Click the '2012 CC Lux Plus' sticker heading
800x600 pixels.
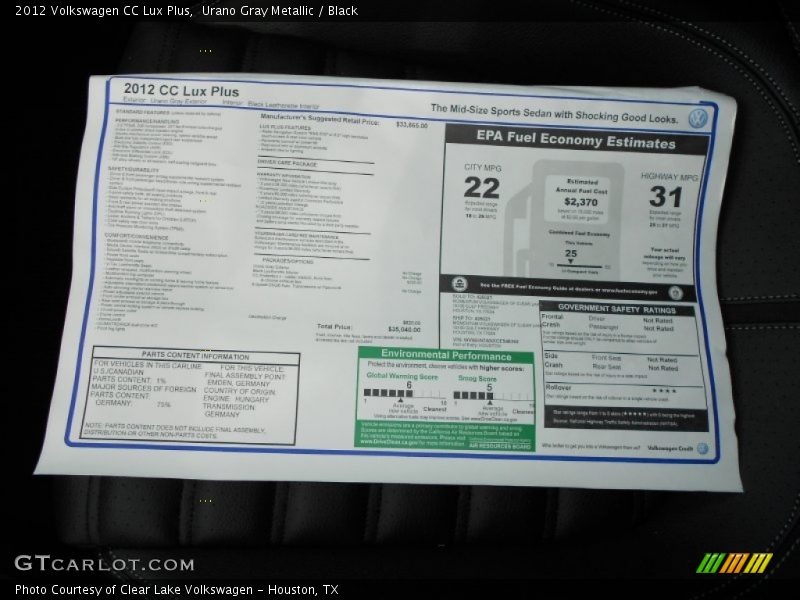pyautogui.click(x=181, y=90)
